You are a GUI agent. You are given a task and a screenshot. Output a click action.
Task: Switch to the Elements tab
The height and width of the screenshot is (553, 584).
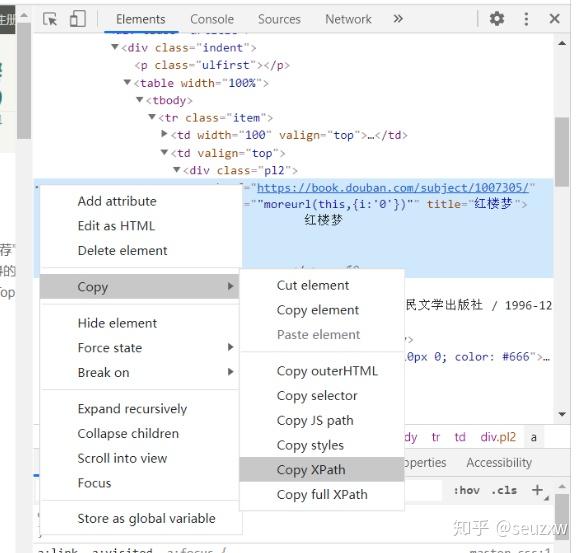click(x=140, y=19)
